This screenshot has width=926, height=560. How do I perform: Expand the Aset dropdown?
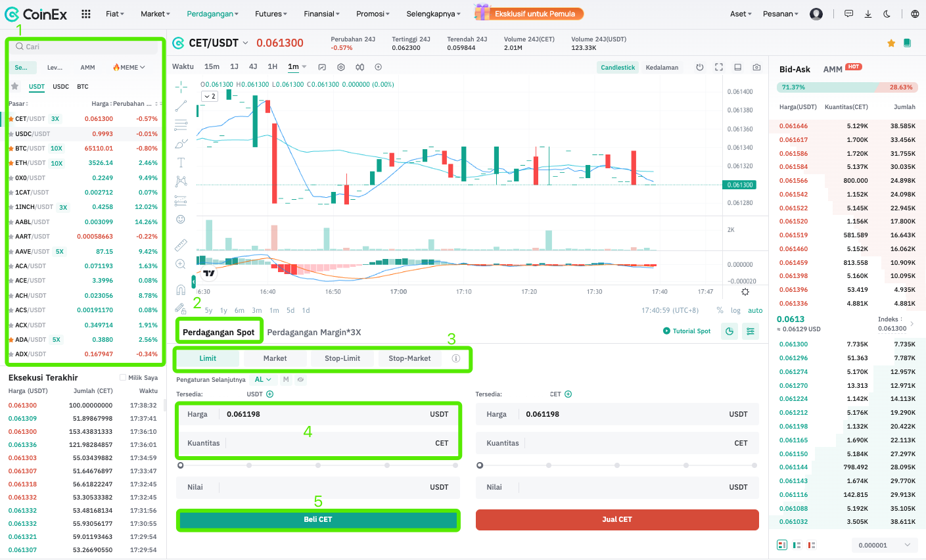[x=741, y=14]
